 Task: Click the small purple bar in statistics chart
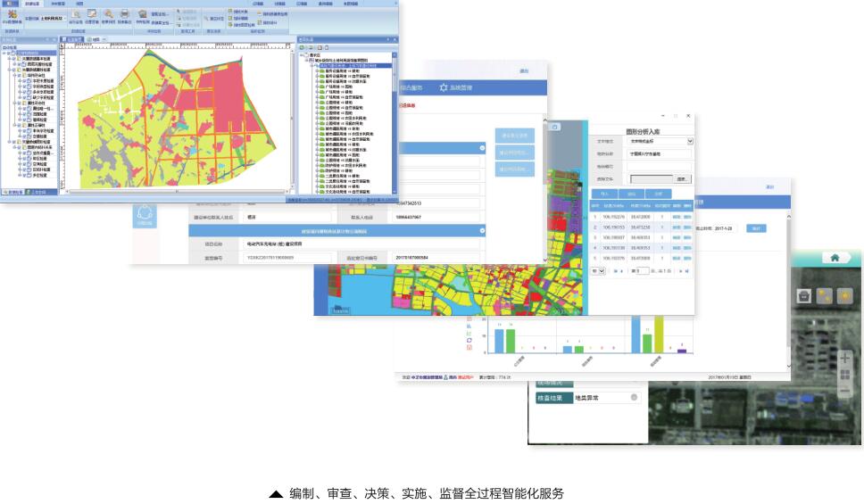682,351
